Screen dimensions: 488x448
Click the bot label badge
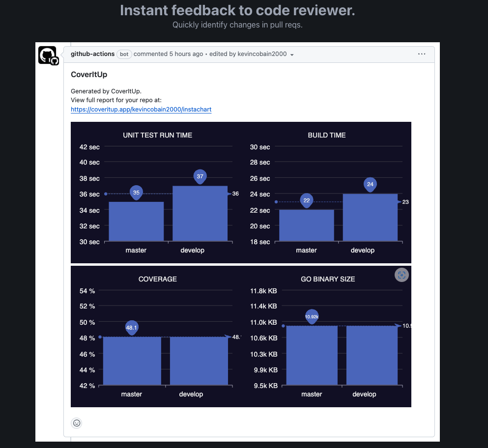[124, 54]
